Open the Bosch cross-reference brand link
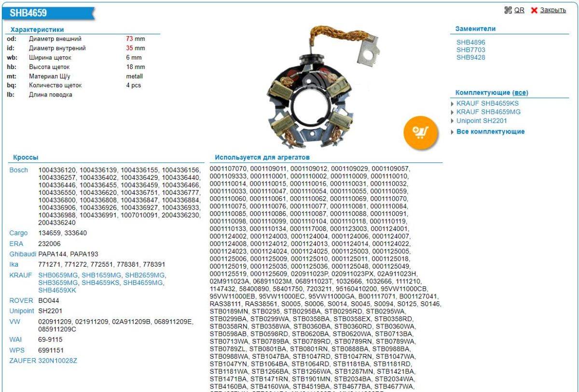This screenshot has width=579, height=392. pyautogui.click(x=19, y=170)
